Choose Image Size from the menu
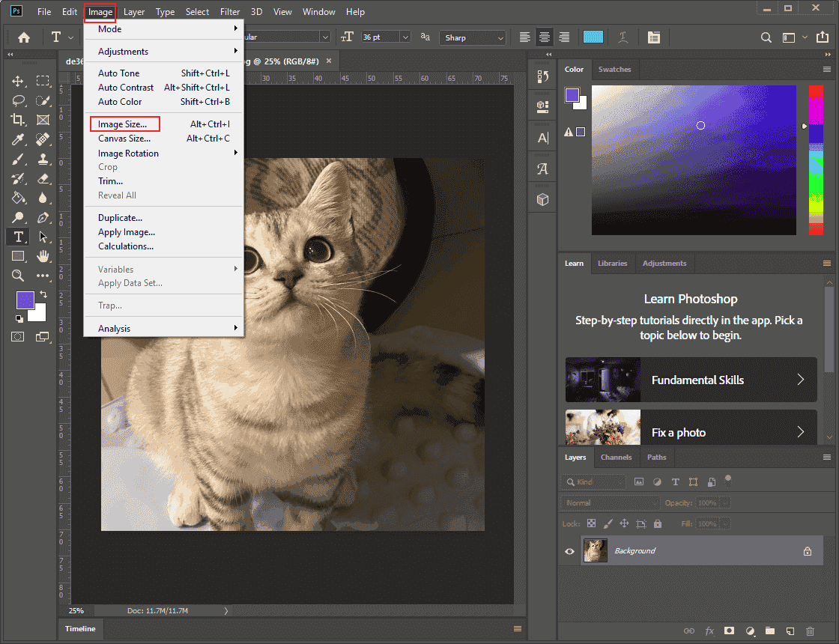The width and height of the screenshot is (839, 644). [124, 124]
